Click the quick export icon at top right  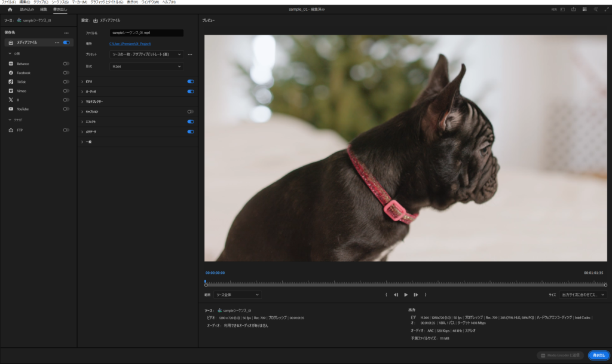(574, 10)
